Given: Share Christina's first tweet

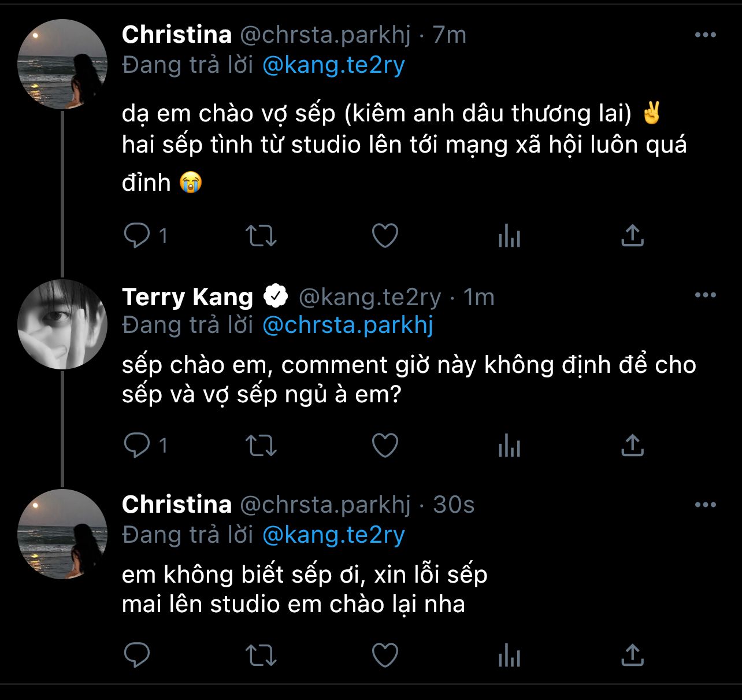Looking at the screenshot, I should click(632, 236).
